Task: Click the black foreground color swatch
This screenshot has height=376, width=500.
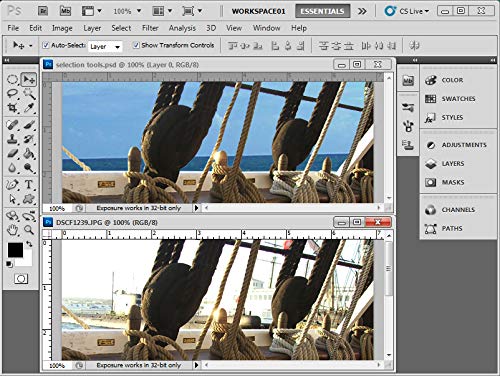Action: coord(15,250)
